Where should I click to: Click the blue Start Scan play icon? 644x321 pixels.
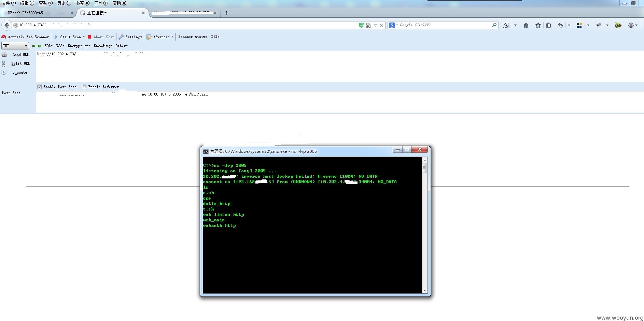click(56, 37)
